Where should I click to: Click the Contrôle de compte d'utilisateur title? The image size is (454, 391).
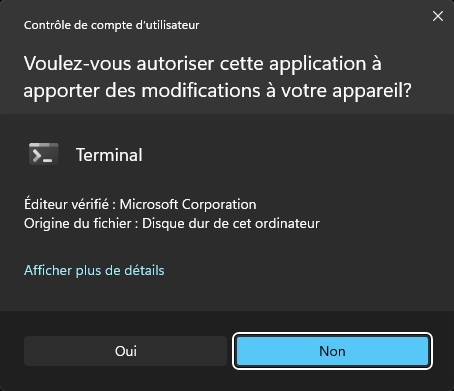coord(112,25)
